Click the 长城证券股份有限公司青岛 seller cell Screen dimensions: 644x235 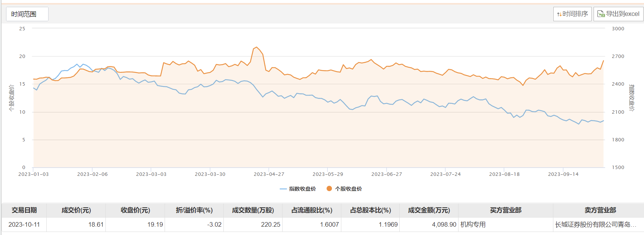(595, 225)
